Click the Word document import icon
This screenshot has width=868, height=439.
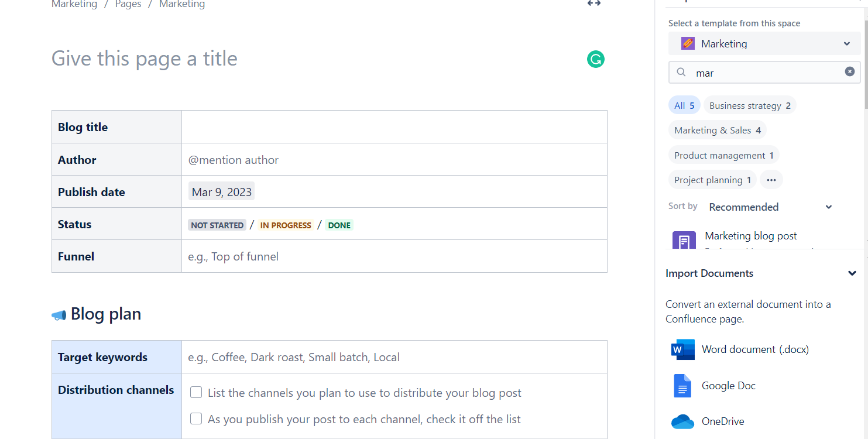pos(682,349)
